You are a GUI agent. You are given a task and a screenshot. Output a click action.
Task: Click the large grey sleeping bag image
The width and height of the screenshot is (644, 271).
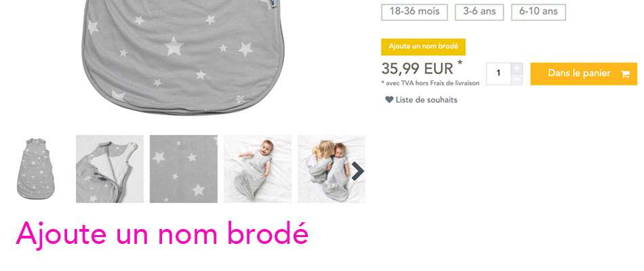click(x=183, y=56)
